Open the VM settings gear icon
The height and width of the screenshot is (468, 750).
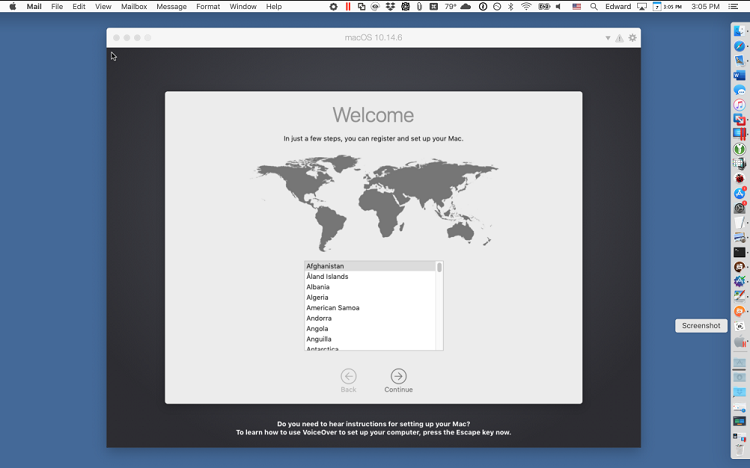coord(632,38)
